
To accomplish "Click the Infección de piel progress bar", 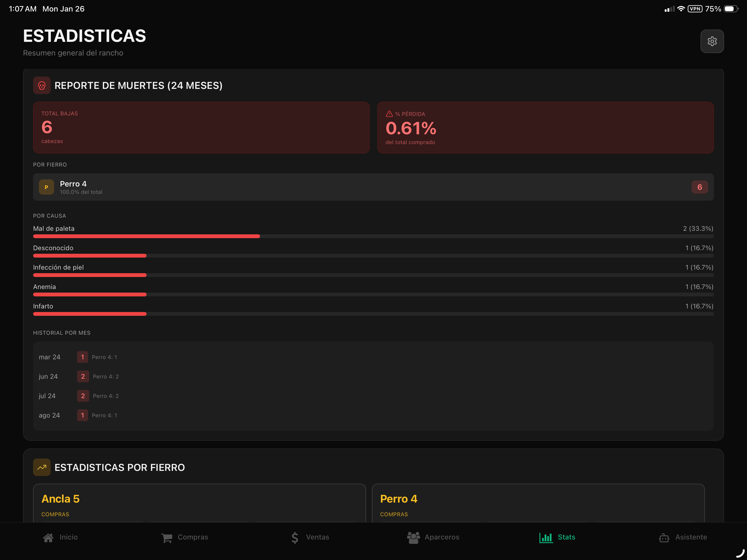I will (x=373, y=275).
